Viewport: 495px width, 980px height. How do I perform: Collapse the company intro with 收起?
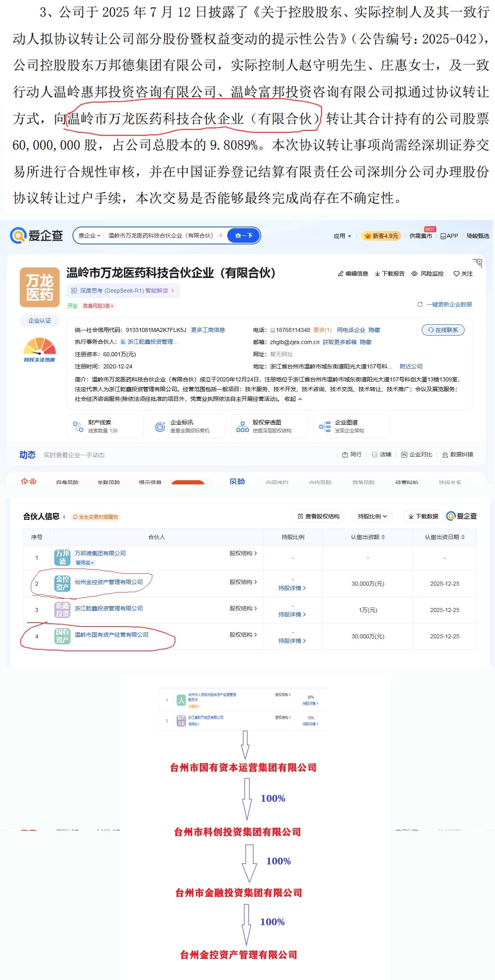pyautogui.click(x=293, y=399)
